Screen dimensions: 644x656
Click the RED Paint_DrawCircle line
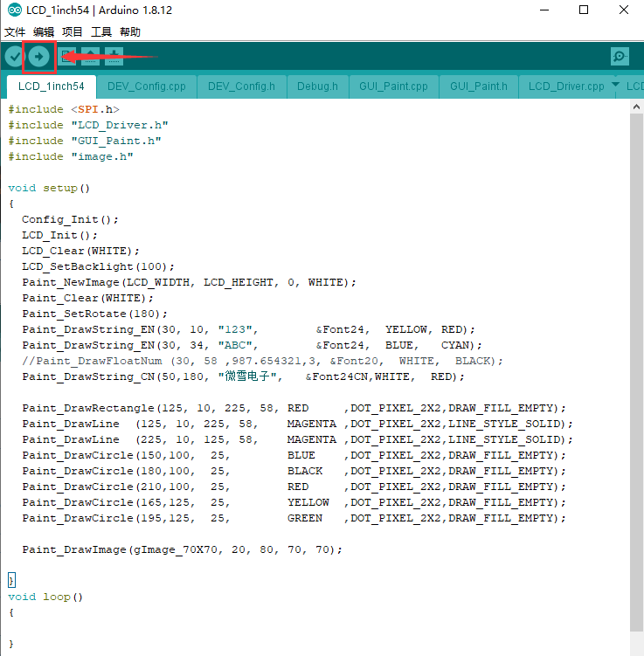294,487
